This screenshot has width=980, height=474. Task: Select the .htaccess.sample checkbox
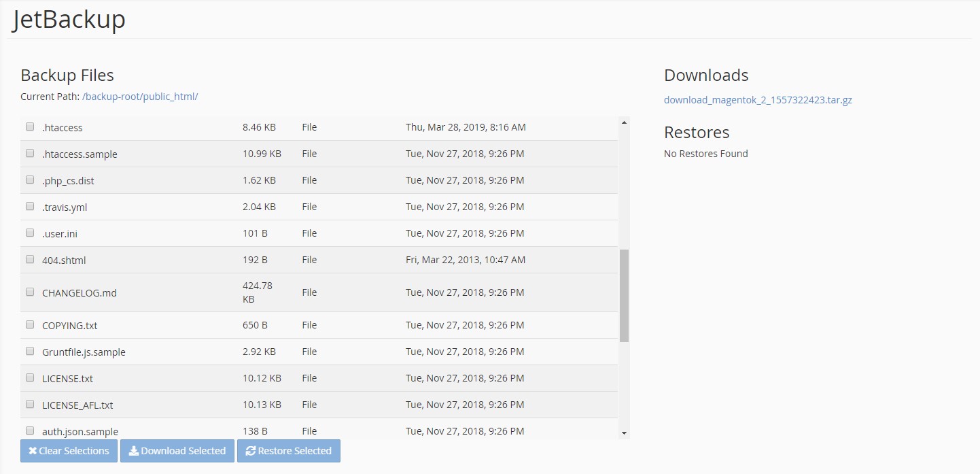30,153
